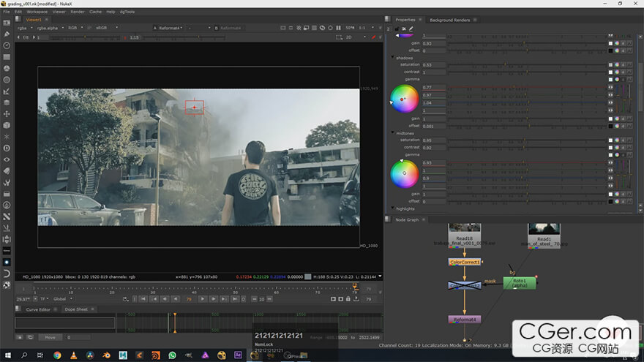The image size is (644, 362).
Task: Toggle ROI region icon beside 2D menu
Action: [339, 37]
